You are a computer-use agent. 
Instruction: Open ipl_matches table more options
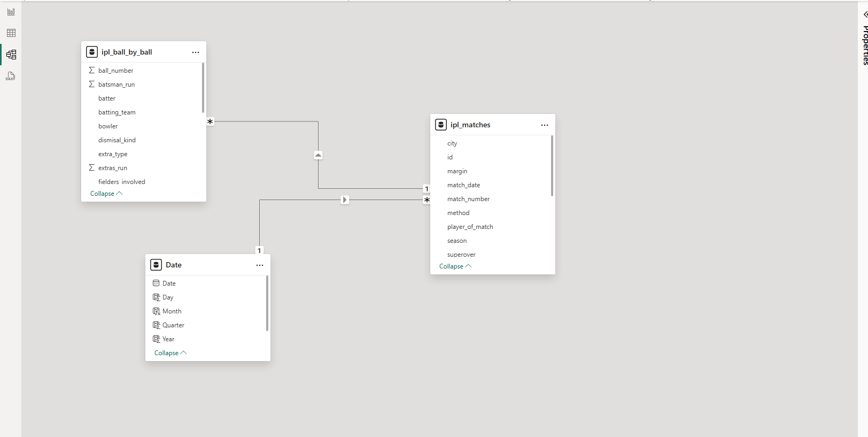click(545, 125)
